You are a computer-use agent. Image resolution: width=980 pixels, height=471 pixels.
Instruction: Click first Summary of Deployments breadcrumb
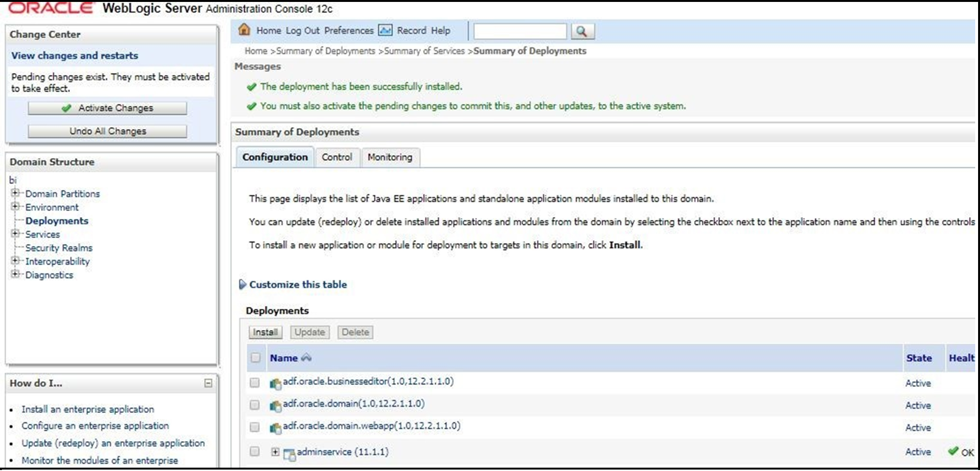326,51
